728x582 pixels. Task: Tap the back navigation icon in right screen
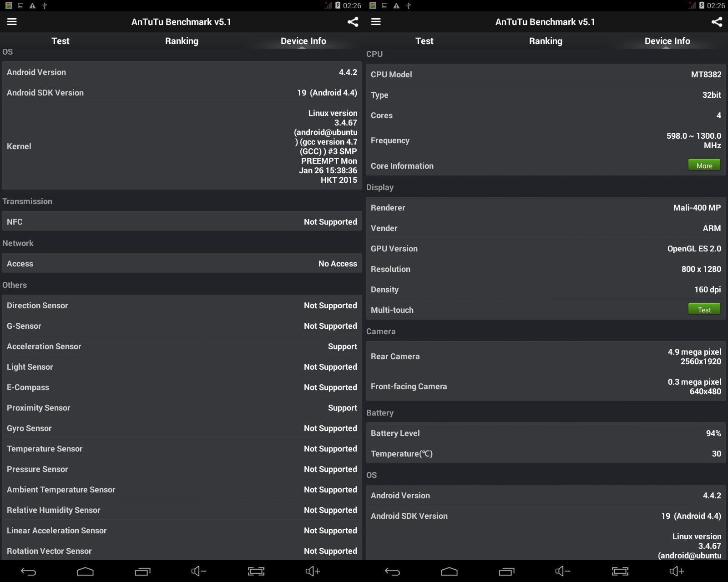pos(392,572)
